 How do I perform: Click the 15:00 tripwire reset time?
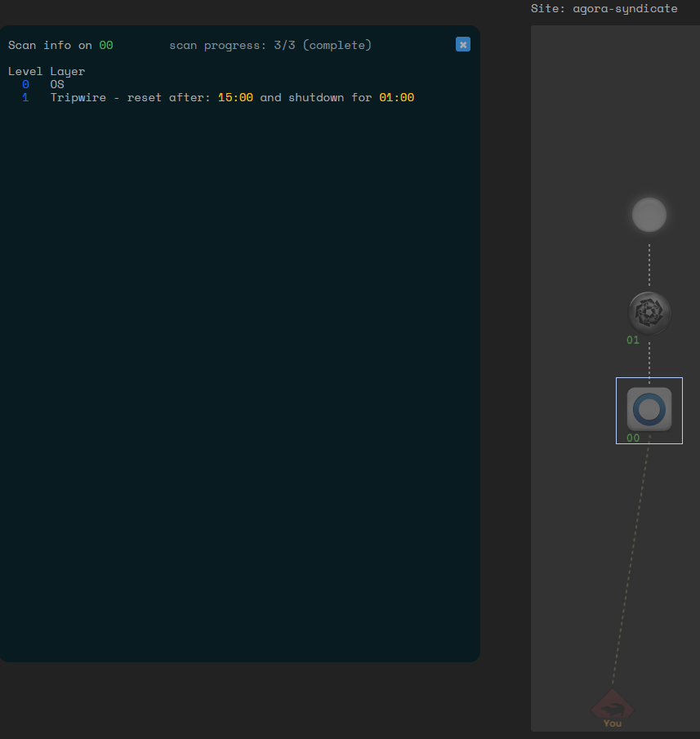235,98
